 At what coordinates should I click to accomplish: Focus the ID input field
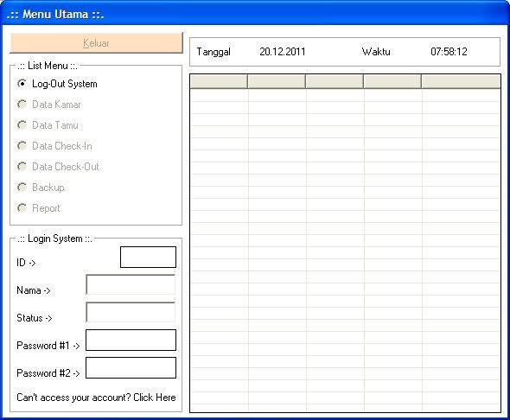148,258
